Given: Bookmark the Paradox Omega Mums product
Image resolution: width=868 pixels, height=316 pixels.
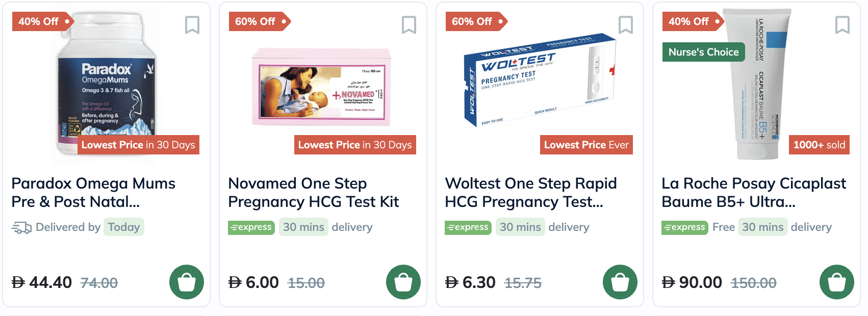Looking at the screenshot, I should point(192,25).
